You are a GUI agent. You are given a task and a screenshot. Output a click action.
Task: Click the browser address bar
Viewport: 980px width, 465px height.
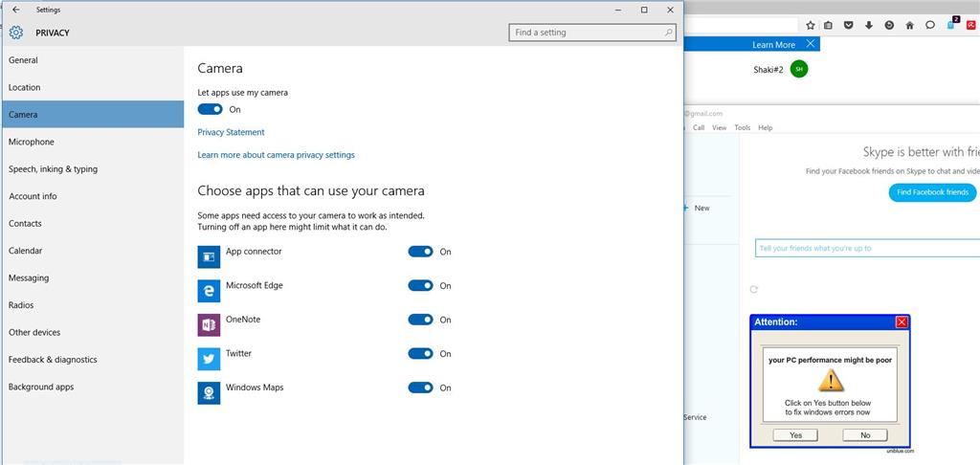coord(742,25)
